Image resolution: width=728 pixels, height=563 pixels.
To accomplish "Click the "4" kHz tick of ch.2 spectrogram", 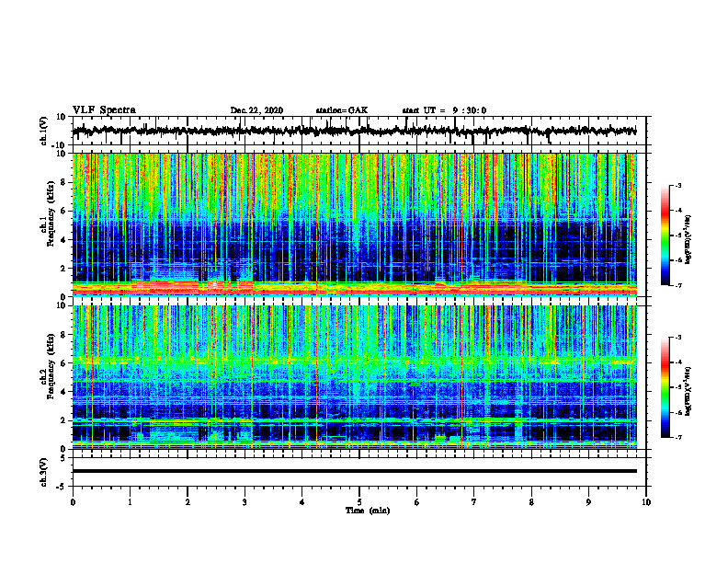I will tap(63, 392).
